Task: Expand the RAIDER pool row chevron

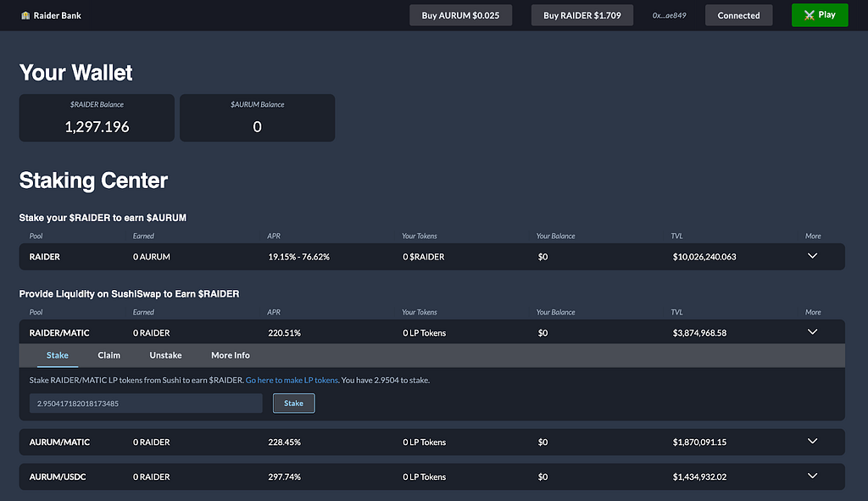Action: [x=812, y=256]
